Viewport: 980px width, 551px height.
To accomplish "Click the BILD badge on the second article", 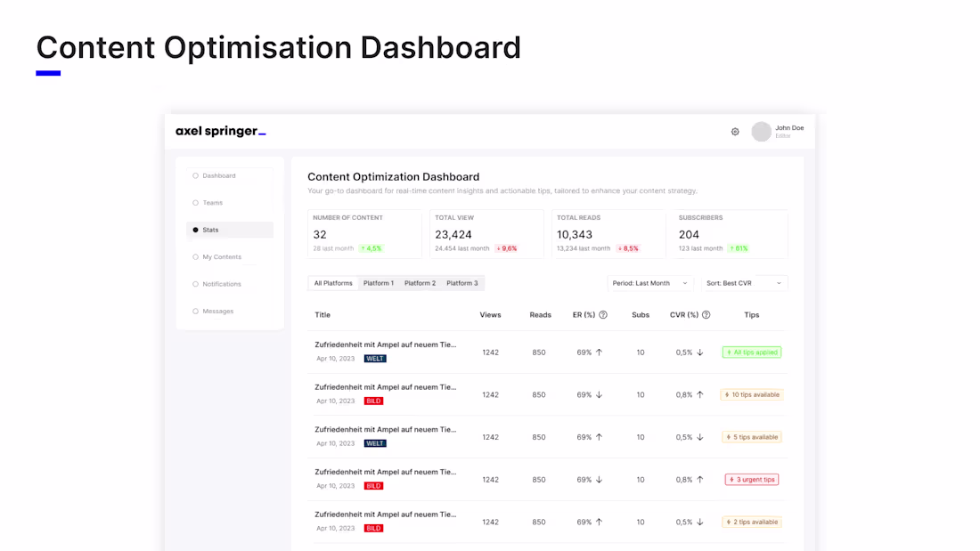I will point(373,401).
